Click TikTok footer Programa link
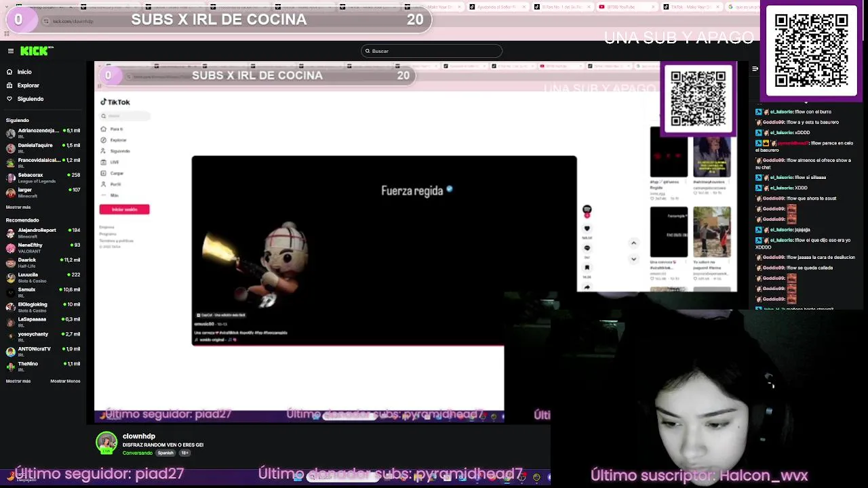This screenshot has height=488, width=868. 108,234
